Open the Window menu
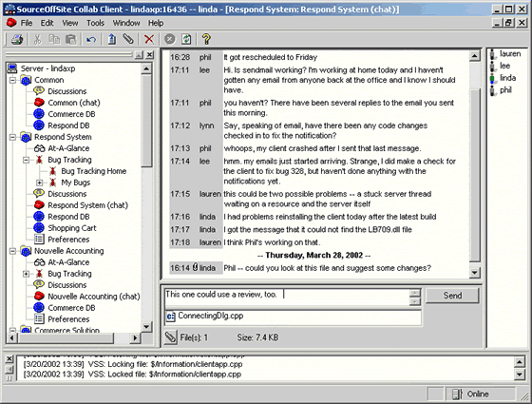532x404 pixels. point(126,23)
